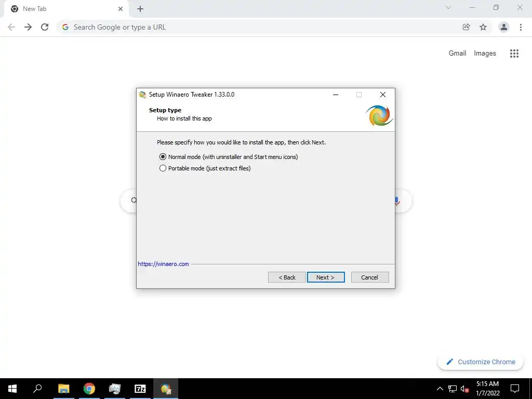Click the voice search microphone

(x=397, y=201)
